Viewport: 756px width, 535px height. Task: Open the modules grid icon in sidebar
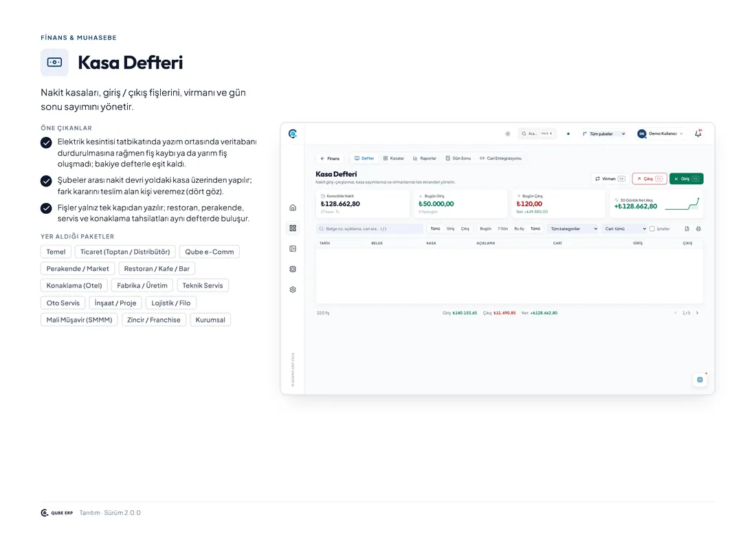[293, 228]
